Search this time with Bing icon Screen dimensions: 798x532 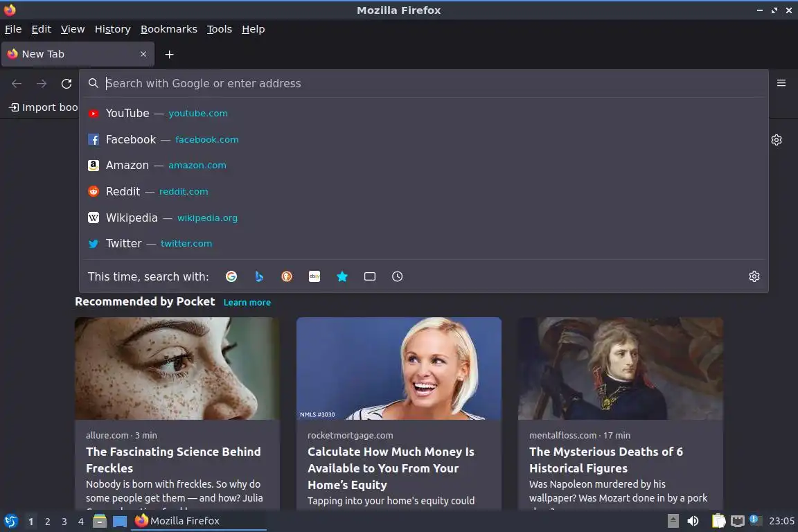point(259,276)
